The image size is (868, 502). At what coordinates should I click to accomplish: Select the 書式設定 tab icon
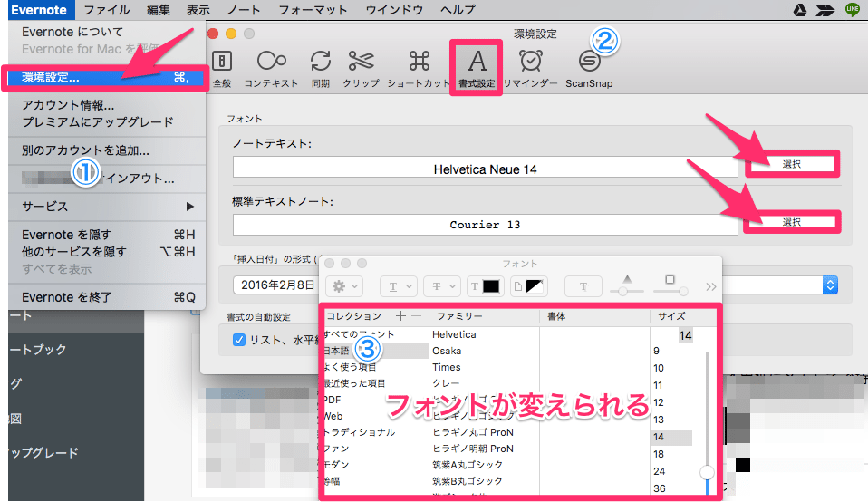[476, 67]
